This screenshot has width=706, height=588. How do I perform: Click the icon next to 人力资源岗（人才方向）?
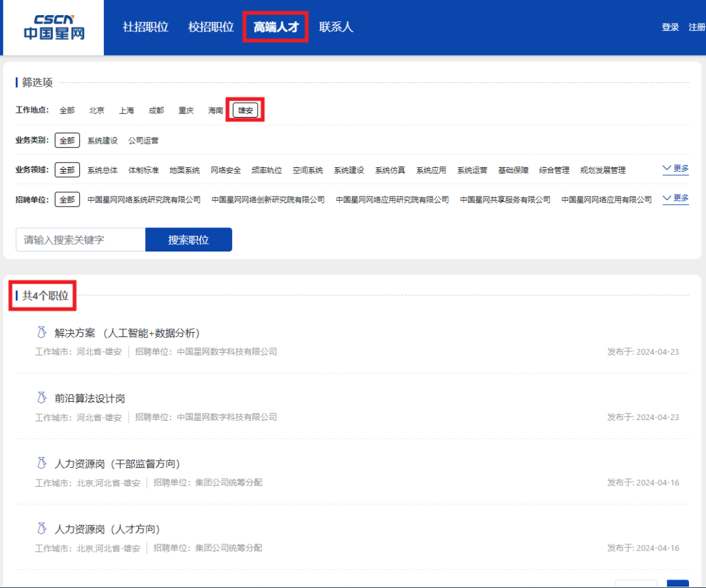[41, 529]
